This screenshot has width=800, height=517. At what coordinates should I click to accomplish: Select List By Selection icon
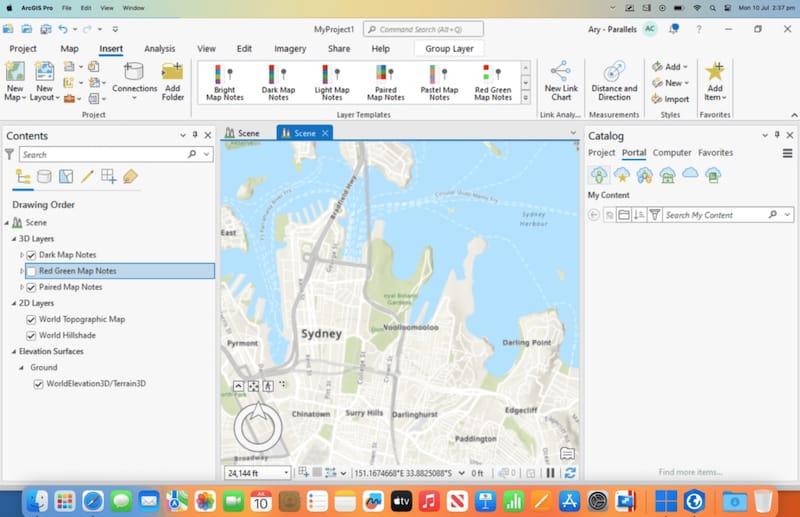coord(66,177)
